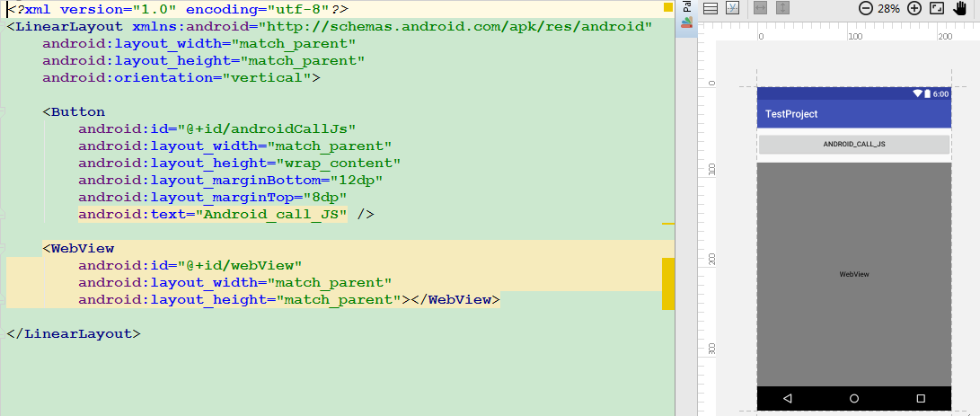Click the TestProject app bar in preview
Viewport: 980px width, 416px height.
pyautogui.click(x=853, y=114)
